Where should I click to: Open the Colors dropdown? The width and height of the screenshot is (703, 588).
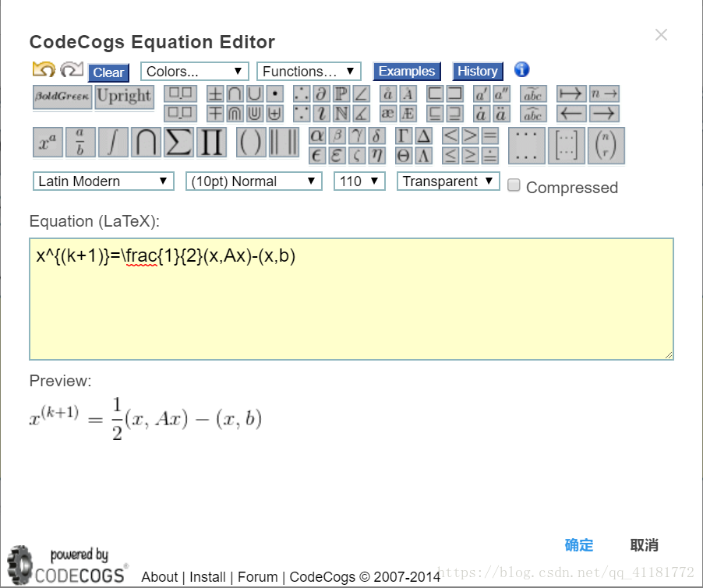pos(195,71)
